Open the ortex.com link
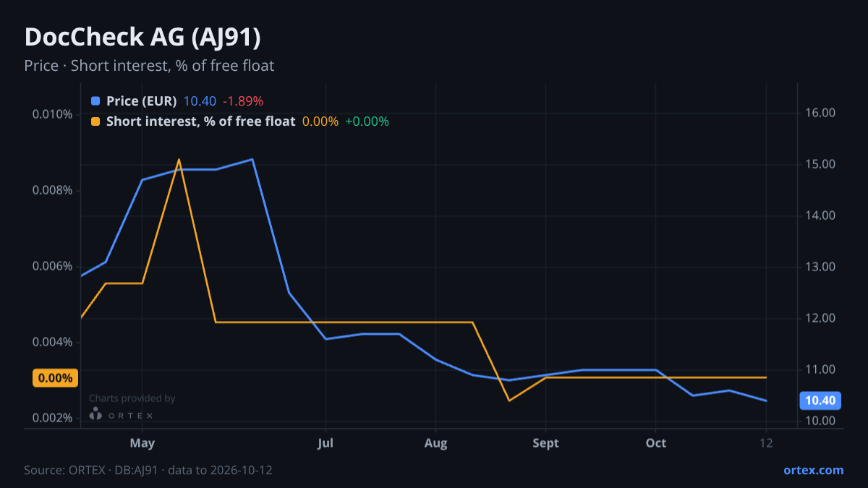The height and width of the screenshot is (488, 868). click(x=814, y=470)
